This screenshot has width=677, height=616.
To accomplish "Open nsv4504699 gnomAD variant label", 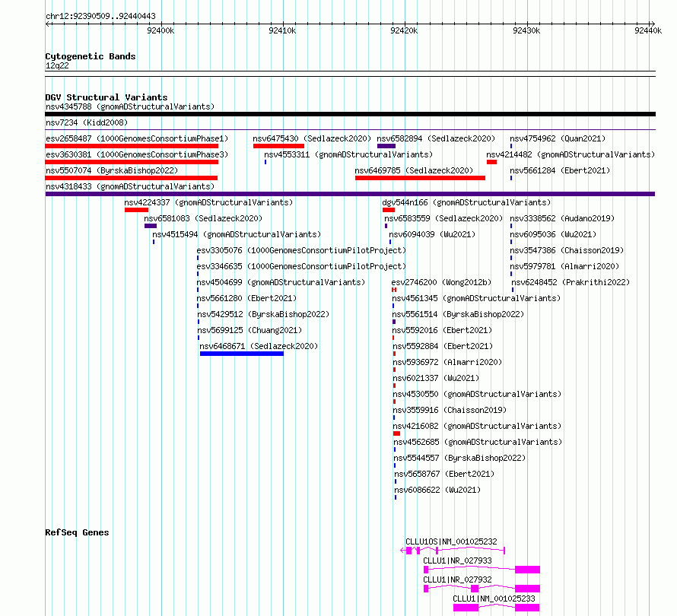I will click(x=281, y=282).
